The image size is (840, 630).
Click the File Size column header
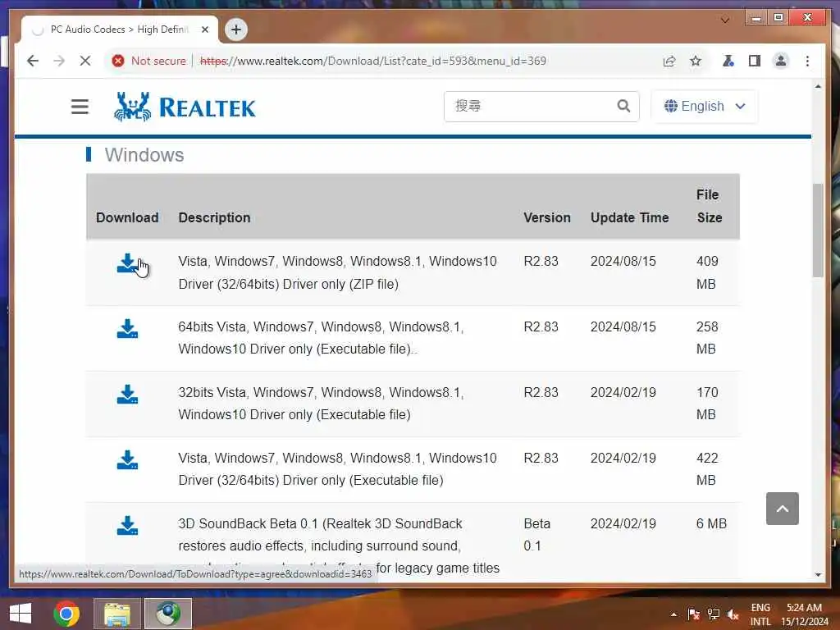[x=710, y=206]
